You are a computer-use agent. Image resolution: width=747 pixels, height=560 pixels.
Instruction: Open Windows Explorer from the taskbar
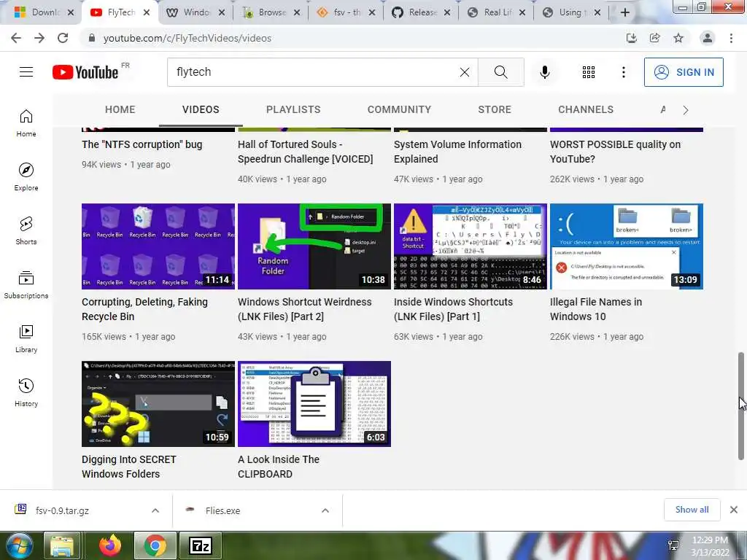pyautogui.click(x=62, y=545)
